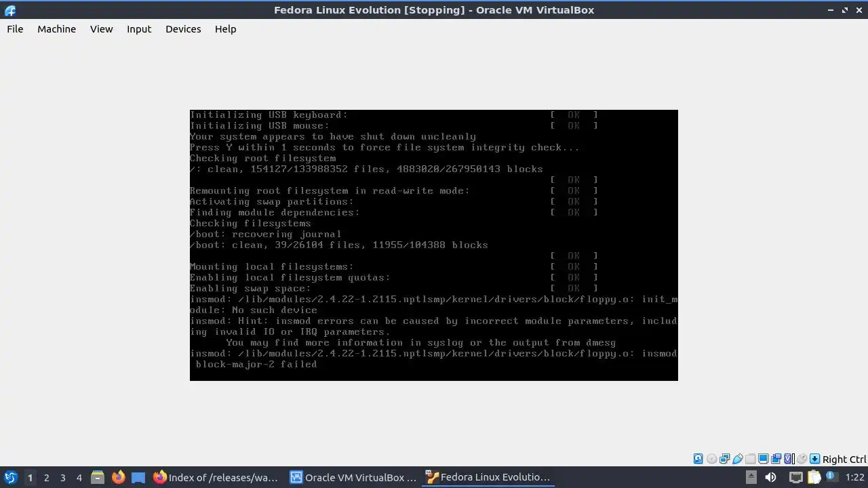Open the File menu
868x488 pixels.
[15, 29]
